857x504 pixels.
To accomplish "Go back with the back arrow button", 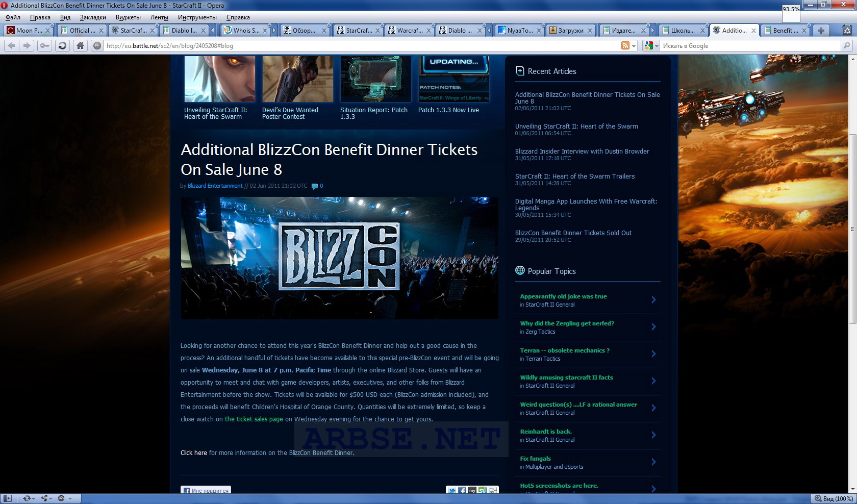I will tap(12, 45).
